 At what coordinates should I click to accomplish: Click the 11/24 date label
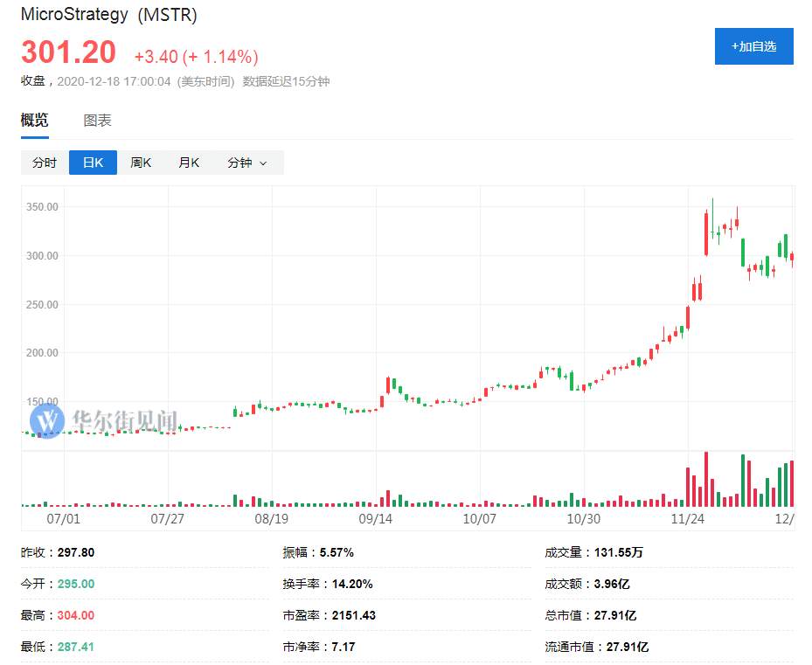tap(688, 518)
